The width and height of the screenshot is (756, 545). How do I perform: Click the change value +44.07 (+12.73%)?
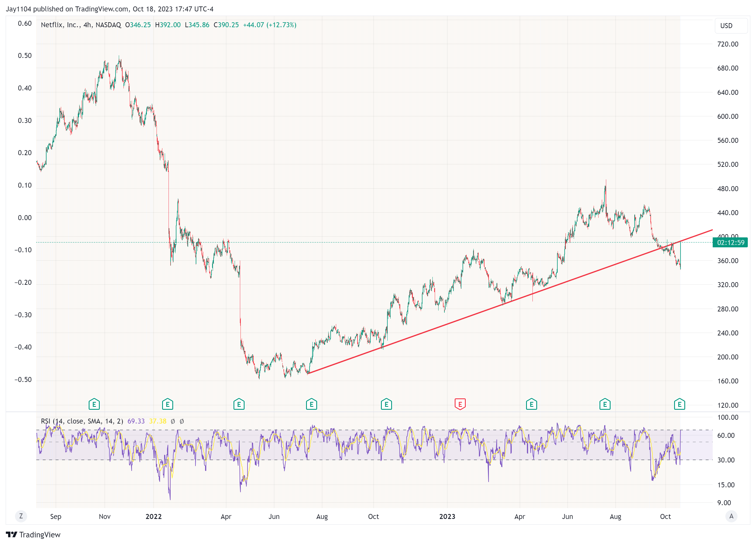click(269, 25)
